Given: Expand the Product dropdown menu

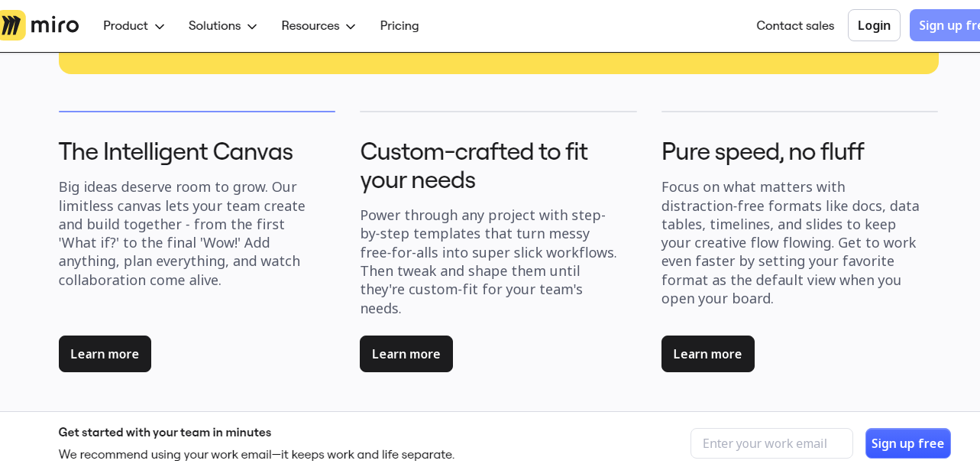Looking at the screenshot, I should 134,26.
